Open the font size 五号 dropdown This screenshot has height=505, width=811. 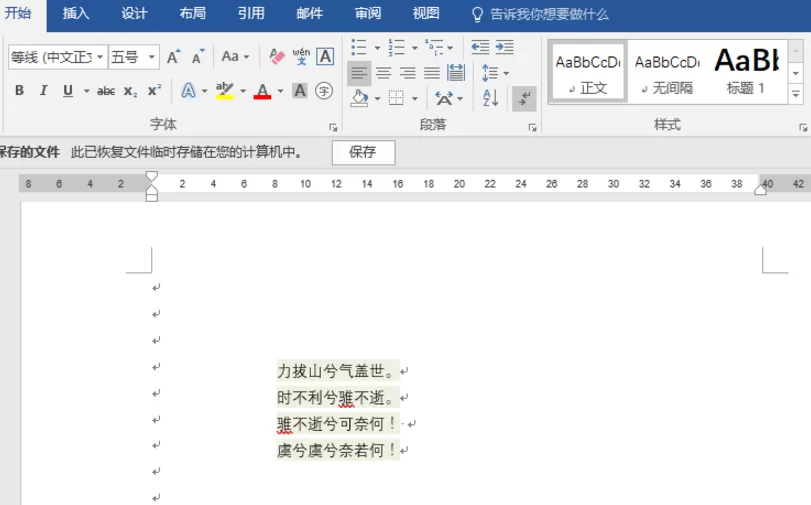(152, 57)
